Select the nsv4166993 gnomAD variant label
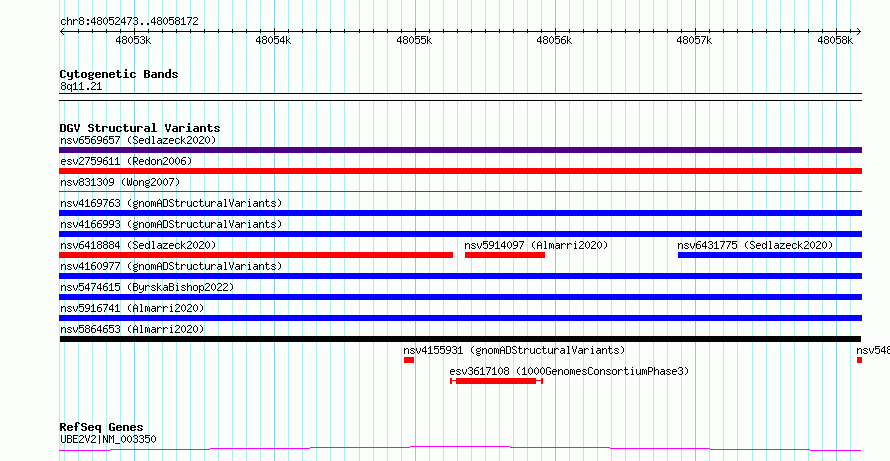The image size is (890, 461). (x=171, y=224)
